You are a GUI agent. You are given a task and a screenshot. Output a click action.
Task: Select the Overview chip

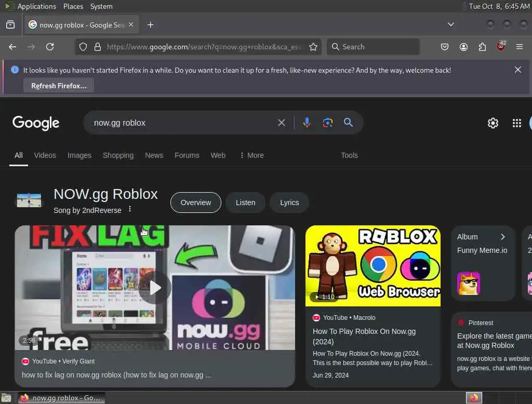pyautogui.click(x=196, y=203)
